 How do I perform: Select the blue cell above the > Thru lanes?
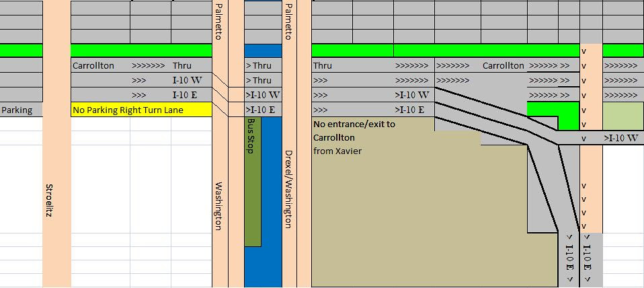(263, 50)
